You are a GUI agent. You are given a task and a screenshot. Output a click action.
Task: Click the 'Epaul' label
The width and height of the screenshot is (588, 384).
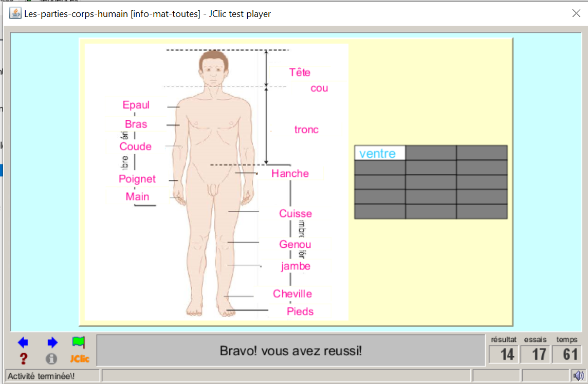click(x=136, y=105)
